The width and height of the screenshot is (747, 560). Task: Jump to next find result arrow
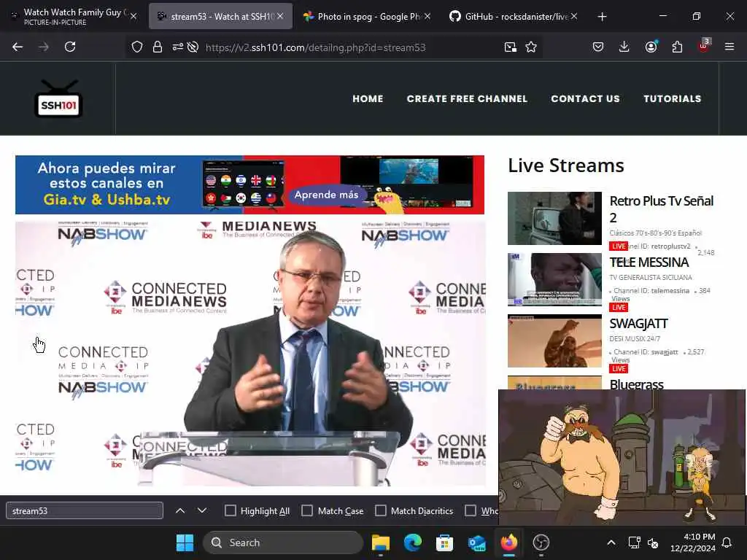click(202, 510)
